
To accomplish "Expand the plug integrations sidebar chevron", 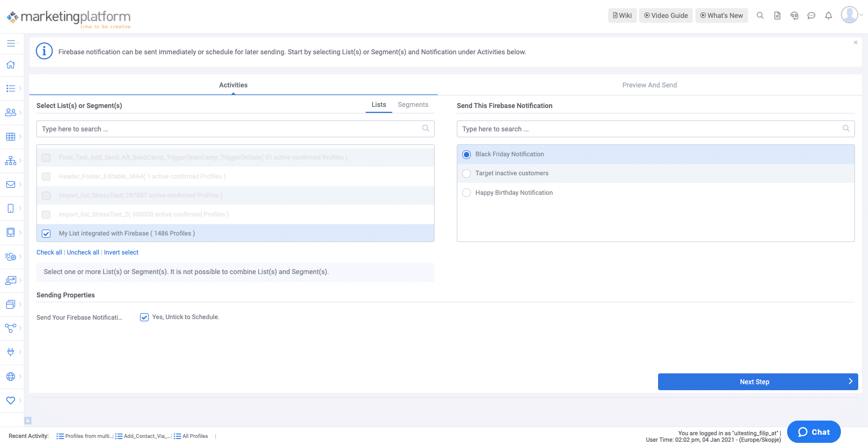I will [x=20, y=352].
